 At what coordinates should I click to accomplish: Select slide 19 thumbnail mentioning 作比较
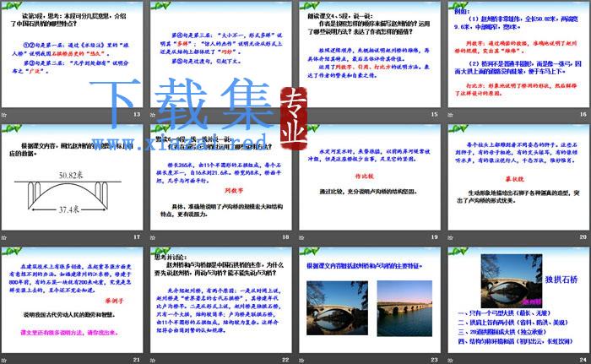(370, 177)
